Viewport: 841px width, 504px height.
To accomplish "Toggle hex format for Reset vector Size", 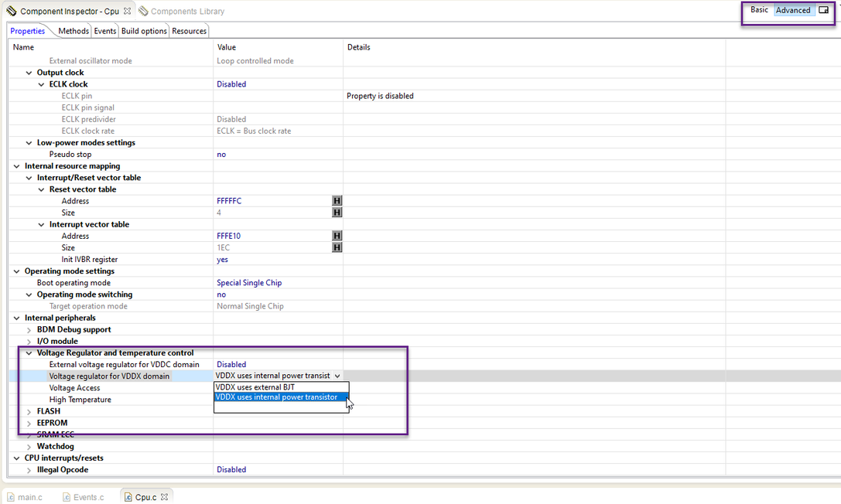I will tap(337, 213).
